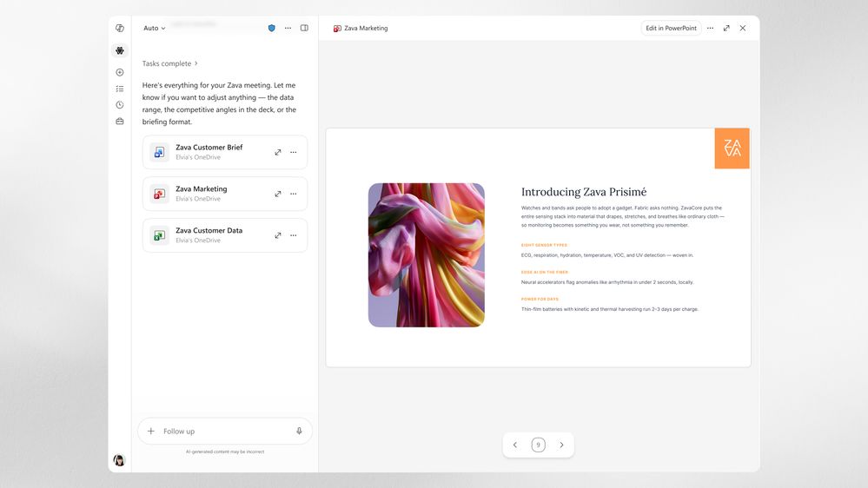Image resolution: width=868 pixels, height=488 pixels.
Task: Open chat panel more options menu
Action: point(288,28)
